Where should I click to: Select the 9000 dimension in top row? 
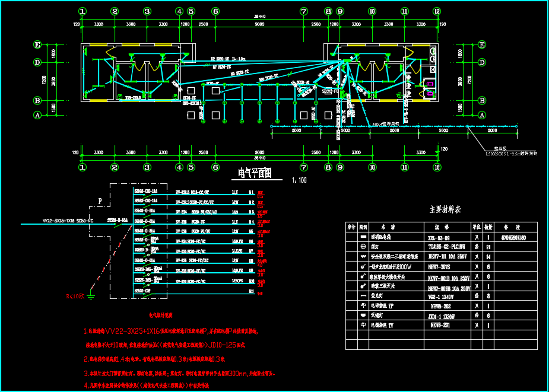(259, 24)
